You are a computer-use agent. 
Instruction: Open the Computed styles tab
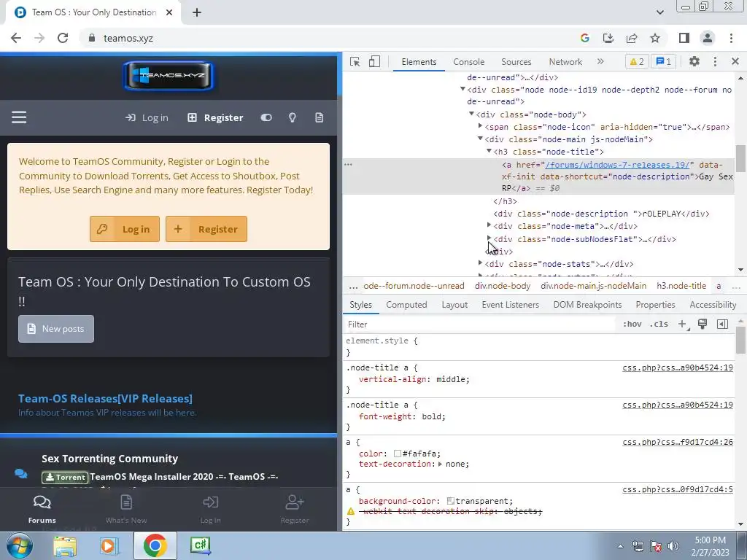pyautogui.click(x=406, y=305)
